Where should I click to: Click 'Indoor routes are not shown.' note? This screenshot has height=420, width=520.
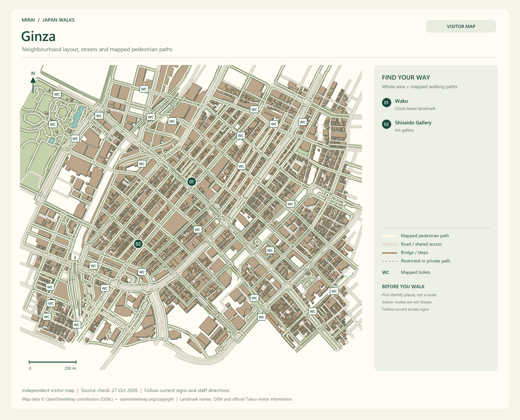407,302
